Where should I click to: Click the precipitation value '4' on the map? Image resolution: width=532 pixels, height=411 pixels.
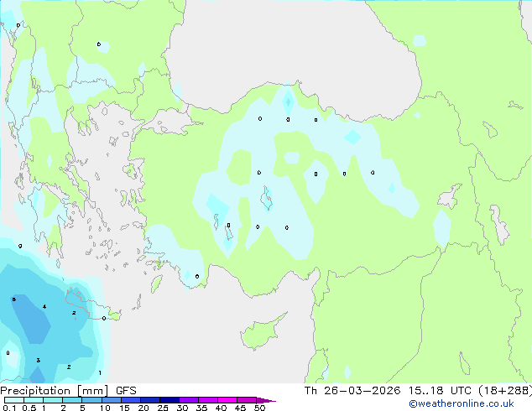(x=44, y=307)
